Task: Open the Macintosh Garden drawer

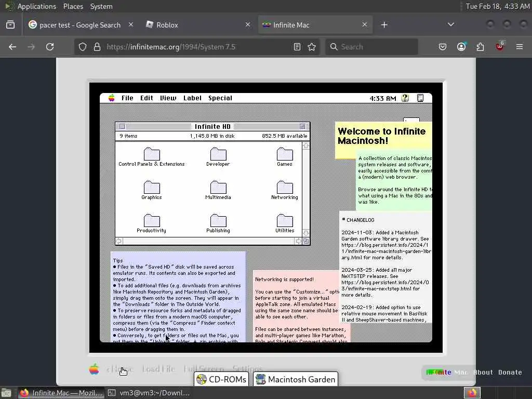Action: point(296,379)
